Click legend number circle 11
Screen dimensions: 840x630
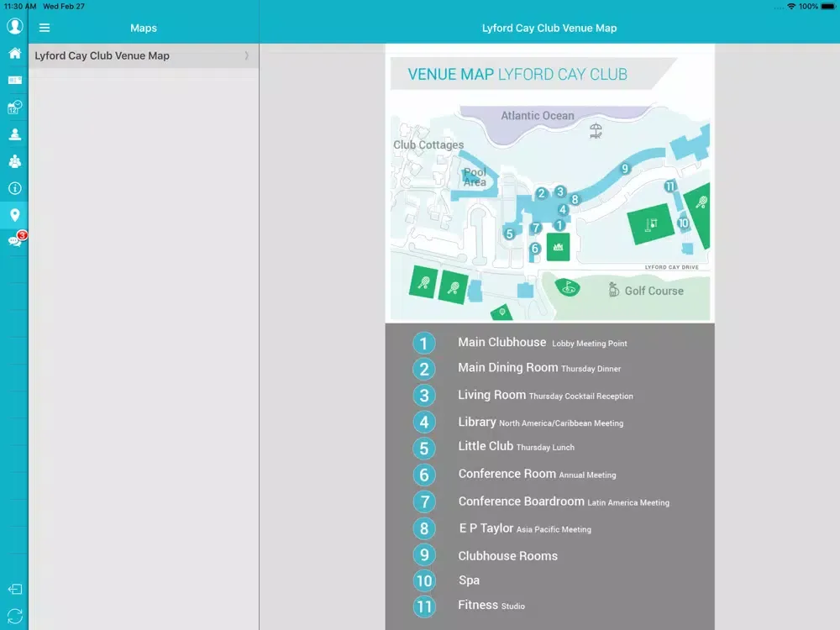[423, 606]
